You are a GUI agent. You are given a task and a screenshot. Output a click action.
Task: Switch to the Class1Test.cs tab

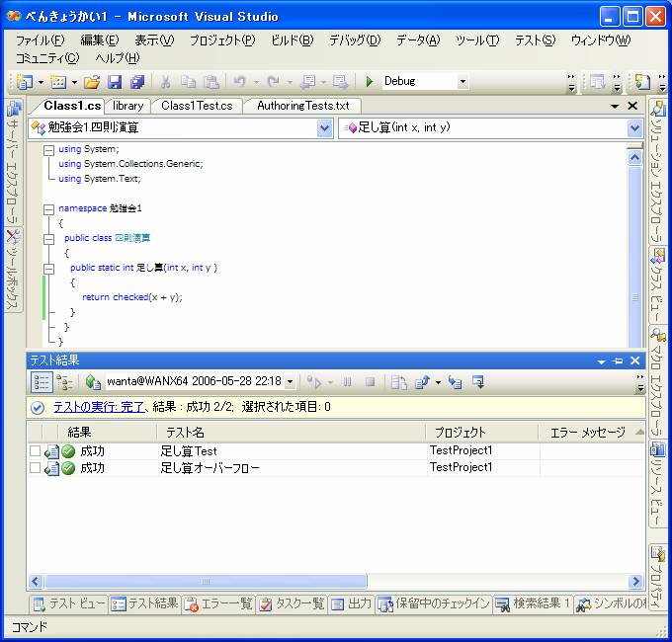(x=197, y=106)
